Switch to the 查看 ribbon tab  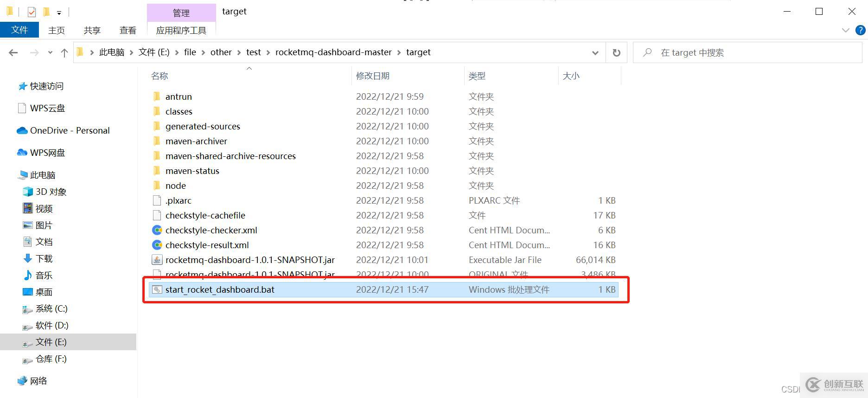coord(128,30)
